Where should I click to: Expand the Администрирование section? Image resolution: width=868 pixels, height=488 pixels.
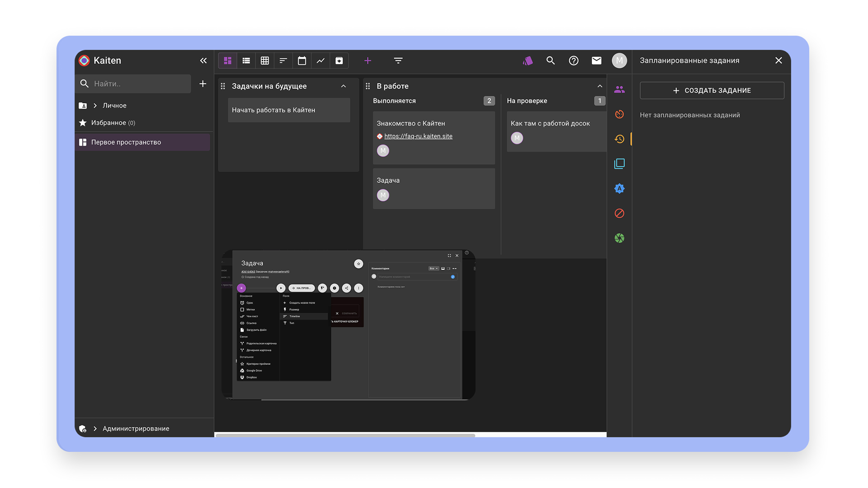tap(95, 428)
